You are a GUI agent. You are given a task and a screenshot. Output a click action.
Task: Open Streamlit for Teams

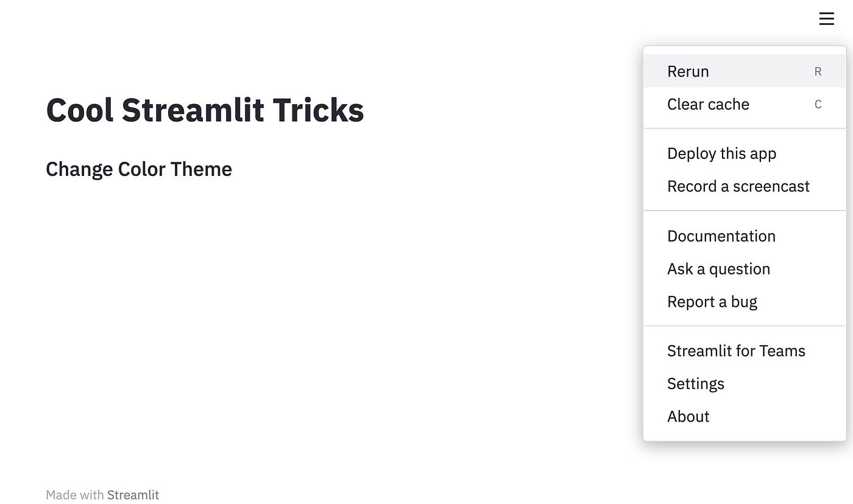[736, 351]
